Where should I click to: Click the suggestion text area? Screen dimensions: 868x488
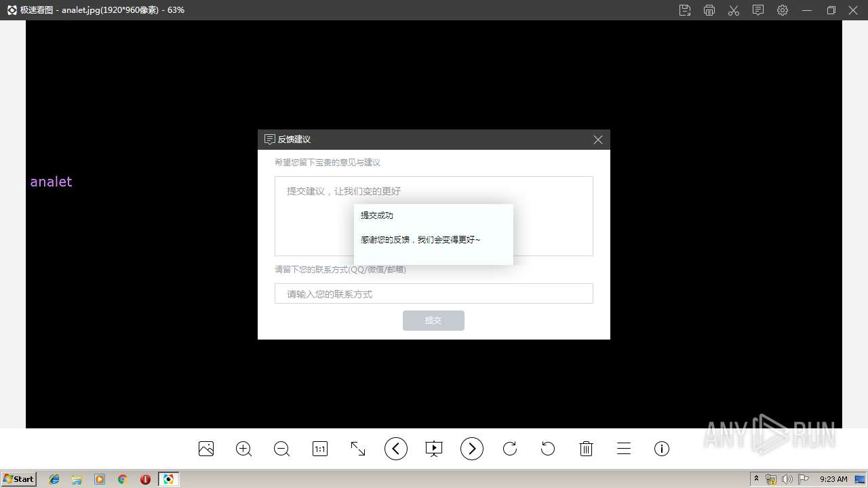point(434,216)
